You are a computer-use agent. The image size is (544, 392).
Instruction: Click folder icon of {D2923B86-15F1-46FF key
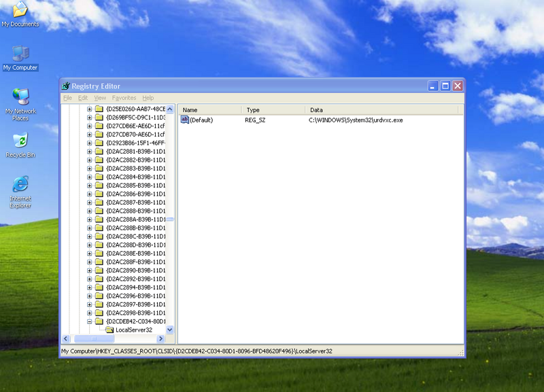coord(99,143)
